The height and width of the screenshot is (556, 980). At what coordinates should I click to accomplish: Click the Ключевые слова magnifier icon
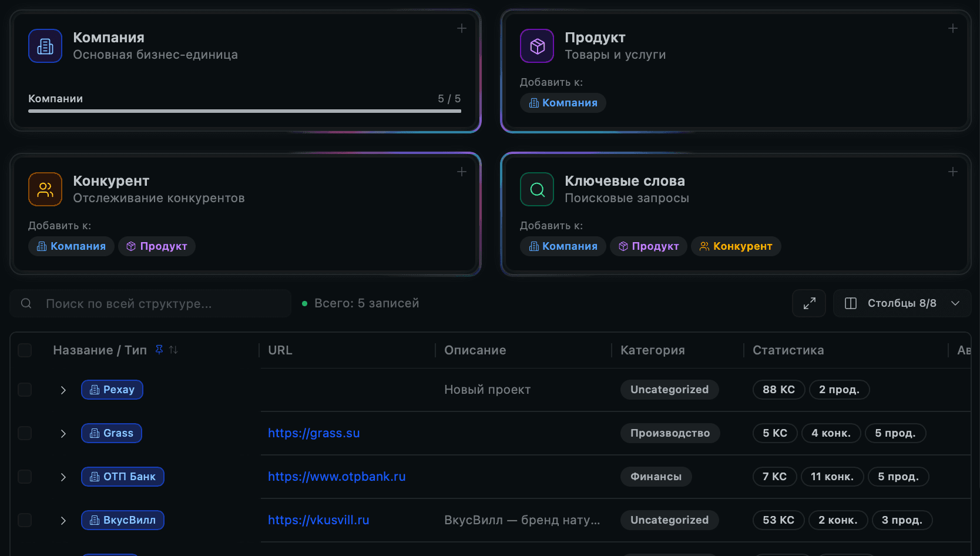point(536,189)
